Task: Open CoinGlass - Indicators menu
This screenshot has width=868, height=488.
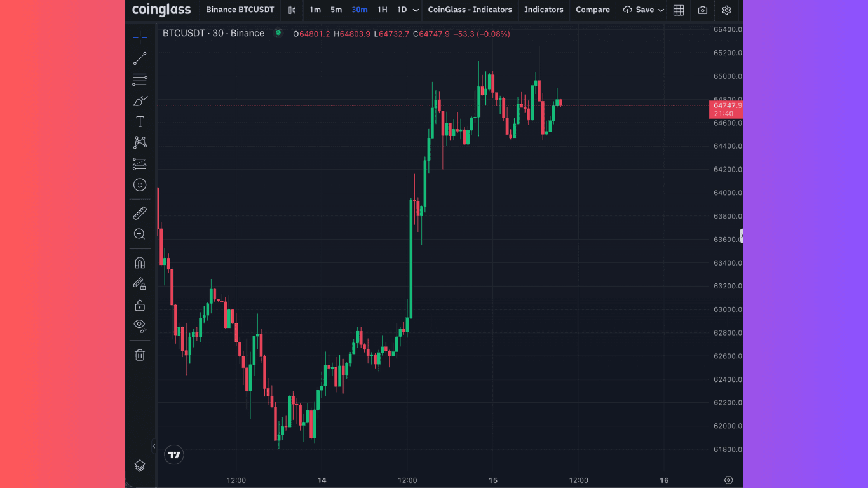Action: click(470, 10)
